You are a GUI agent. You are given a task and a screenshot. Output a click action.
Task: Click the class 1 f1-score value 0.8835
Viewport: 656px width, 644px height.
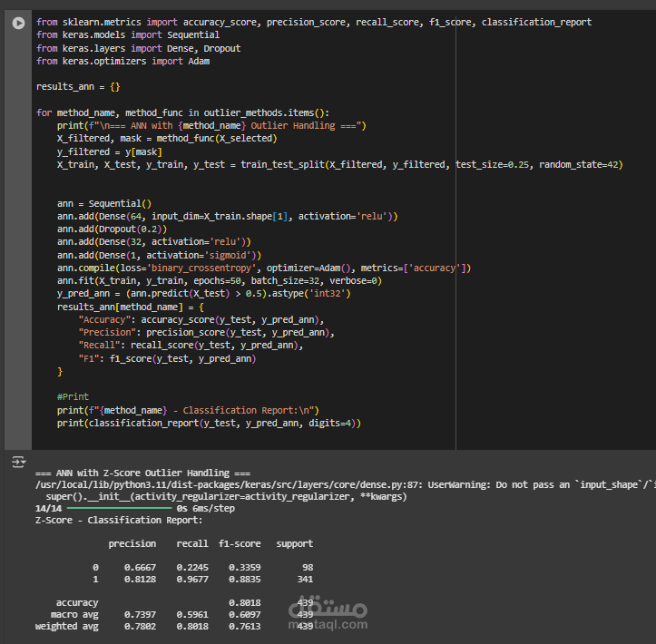(x=244, y=580)
